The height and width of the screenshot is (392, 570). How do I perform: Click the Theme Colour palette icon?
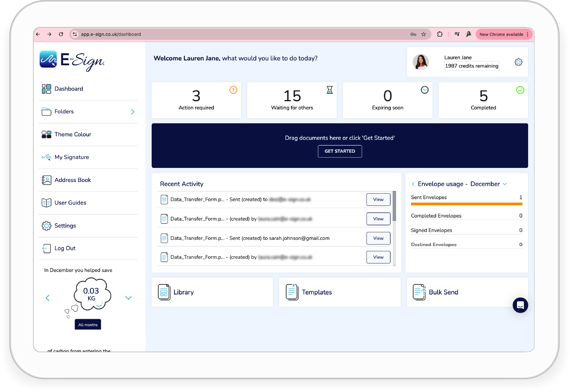click(46, 134)
